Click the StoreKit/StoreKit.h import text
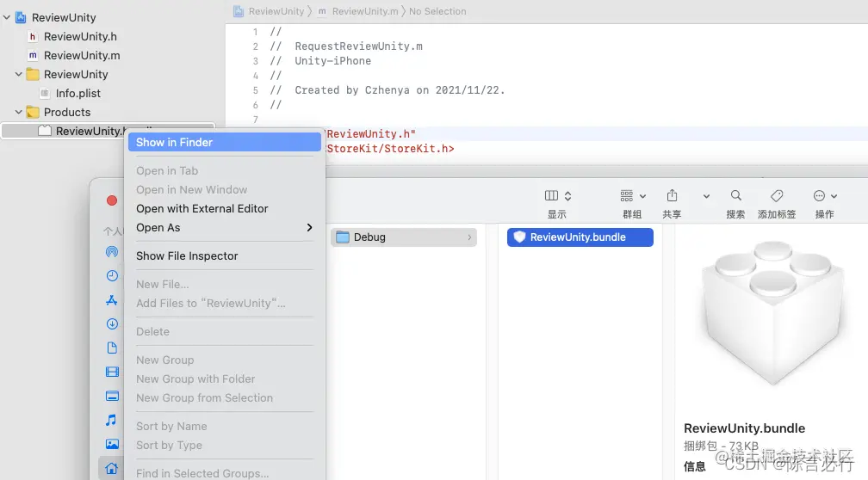Viewport: 868px width, 480px height. [390, 149]
